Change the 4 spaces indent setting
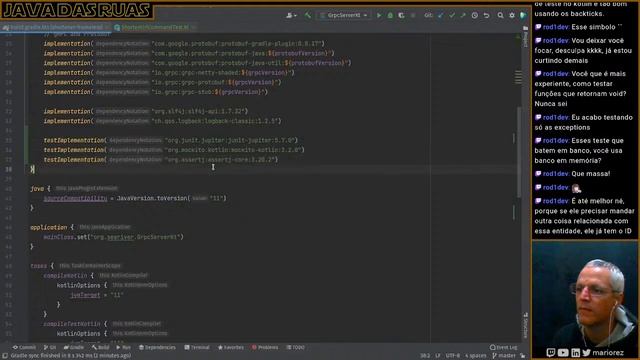 [x=476, y=356]
